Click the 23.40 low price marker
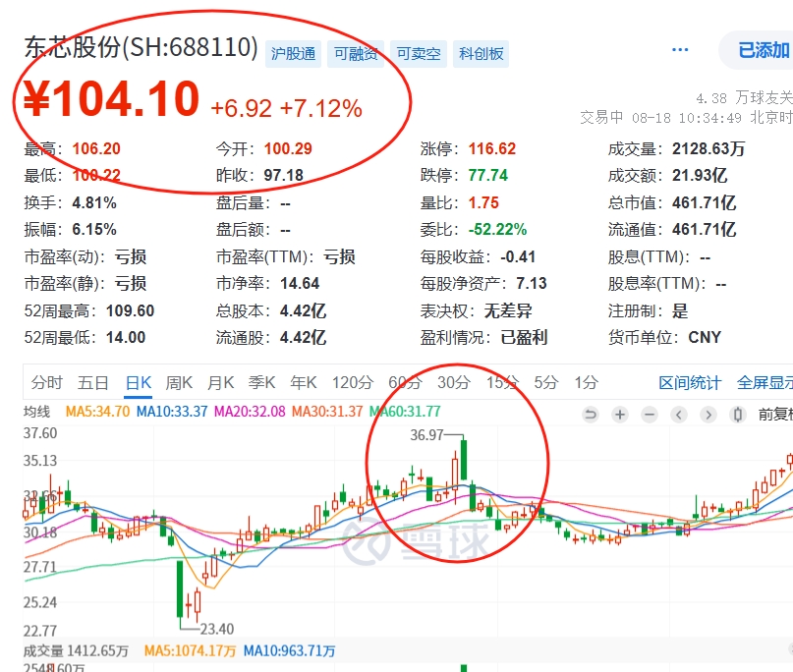 tap(217, 629)
